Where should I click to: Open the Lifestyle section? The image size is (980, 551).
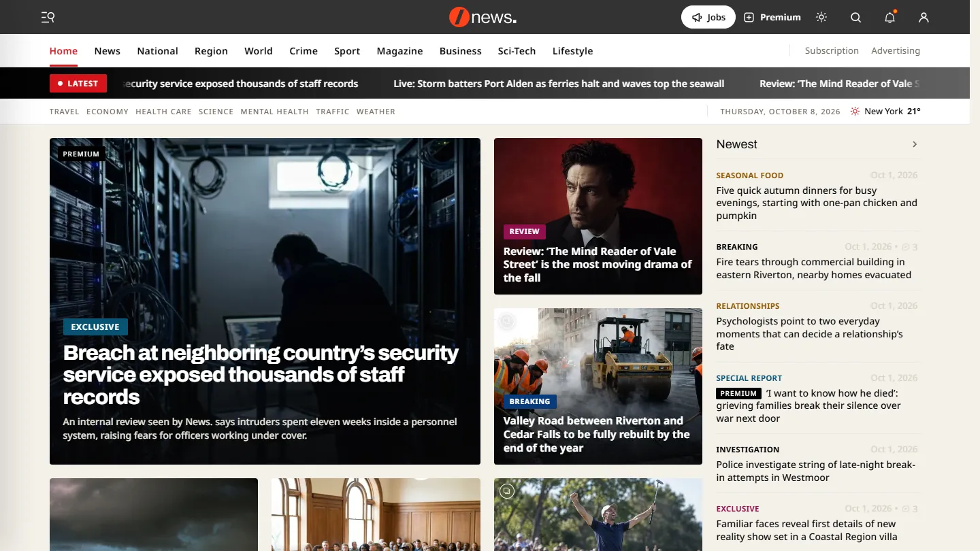click(572, 51)
